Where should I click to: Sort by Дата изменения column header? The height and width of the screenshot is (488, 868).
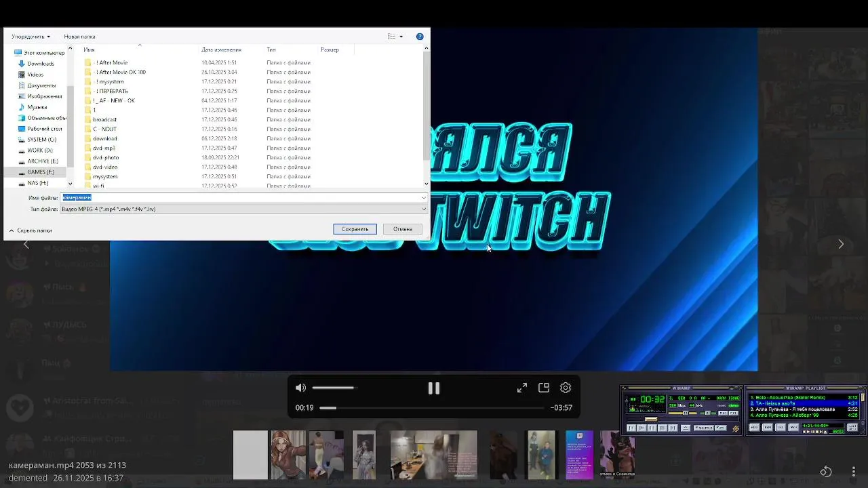click(221, 49)
